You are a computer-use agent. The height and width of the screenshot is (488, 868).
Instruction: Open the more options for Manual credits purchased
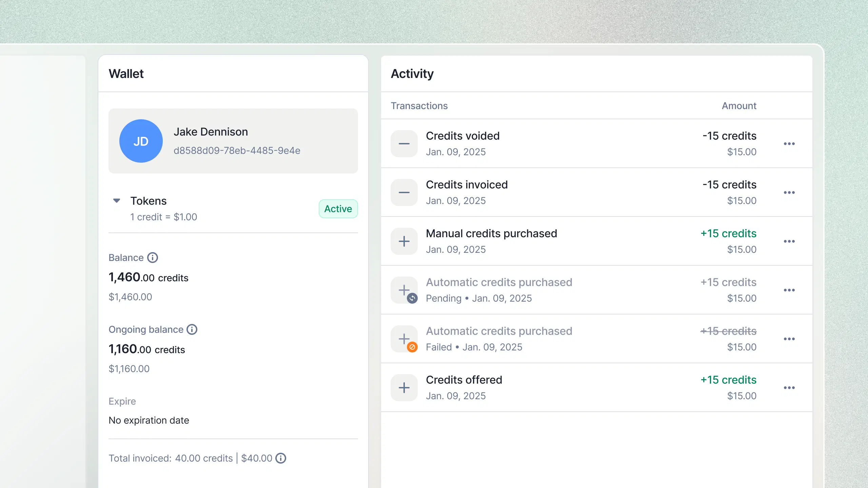pyautogui.click(x=789, y=241)
